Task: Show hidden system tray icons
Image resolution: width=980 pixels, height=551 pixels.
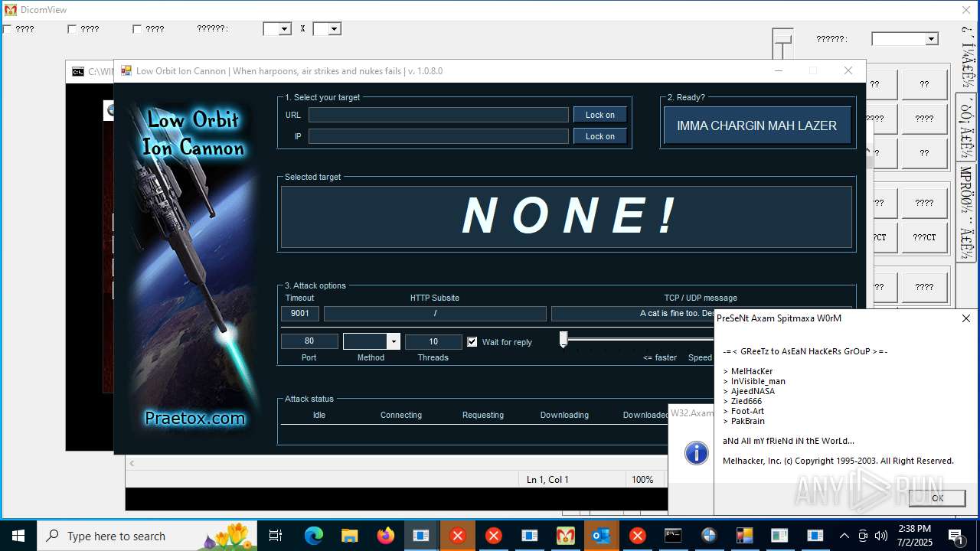Action: tap(844, 536)
